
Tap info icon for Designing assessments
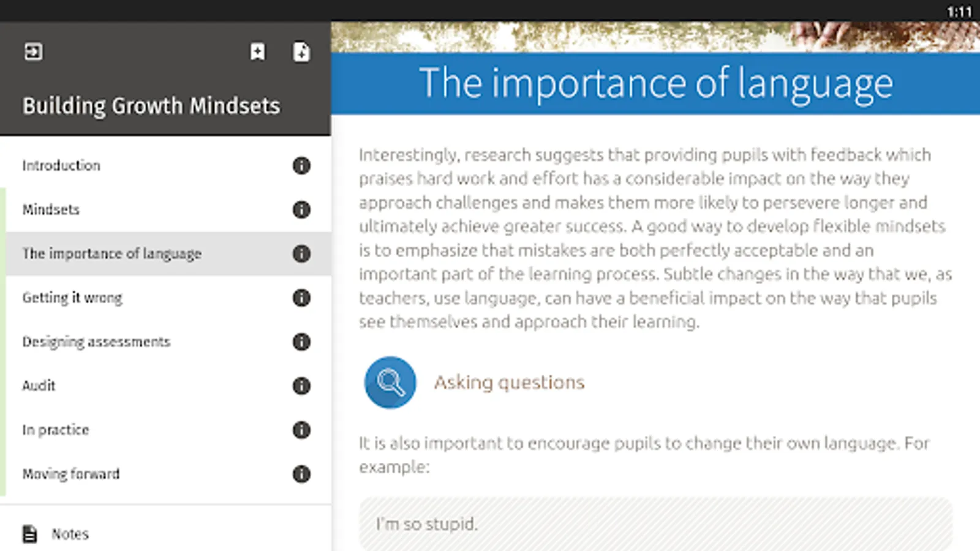301,342
